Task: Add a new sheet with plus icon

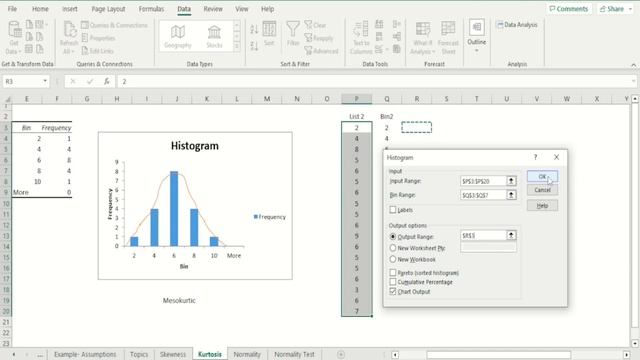Action: point(341,354)
